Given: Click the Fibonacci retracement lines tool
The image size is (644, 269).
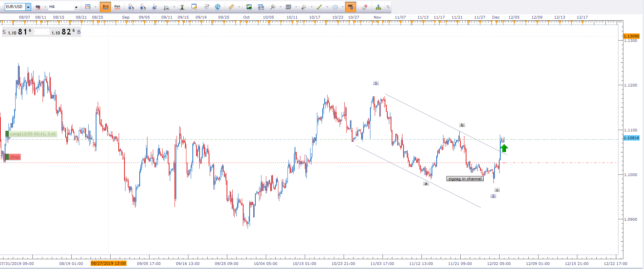Looking at the screenshot, I should click(288, 7).
